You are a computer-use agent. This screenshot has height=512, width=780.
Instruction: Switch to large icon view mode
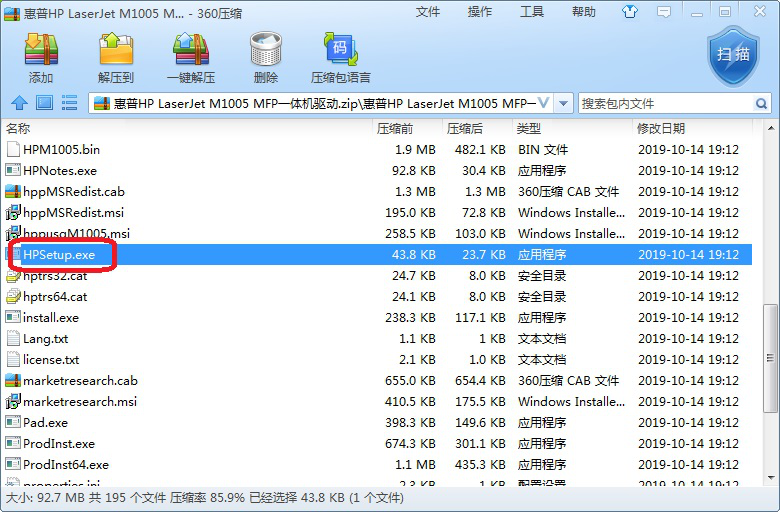click(x=44, y=103)
